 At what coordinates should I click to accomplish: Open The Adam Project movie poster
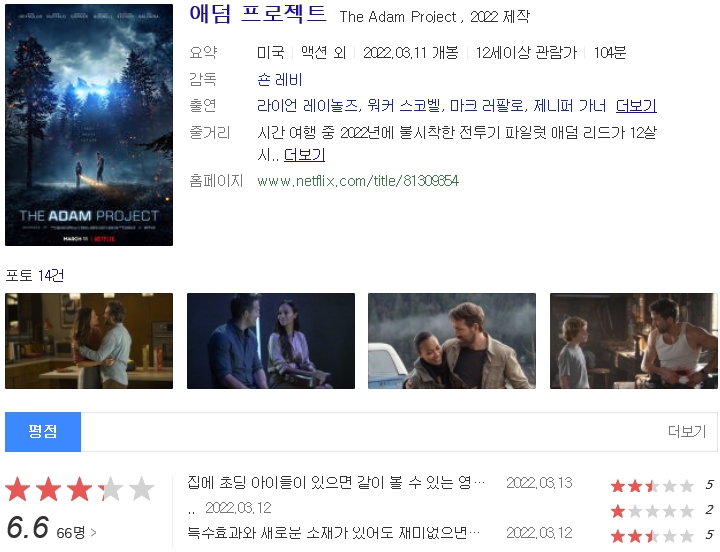click(89, 125)
